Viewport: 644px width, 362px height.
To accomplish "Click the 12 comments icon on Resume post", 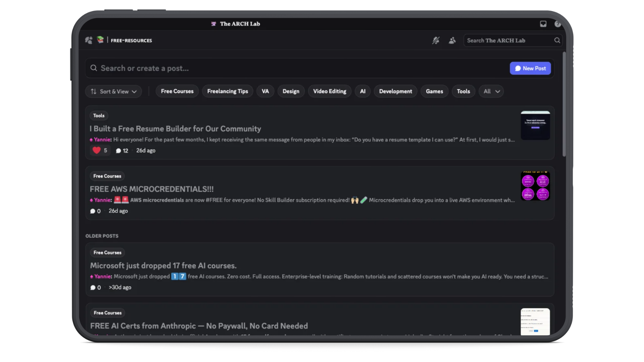I will coord(118,151).
